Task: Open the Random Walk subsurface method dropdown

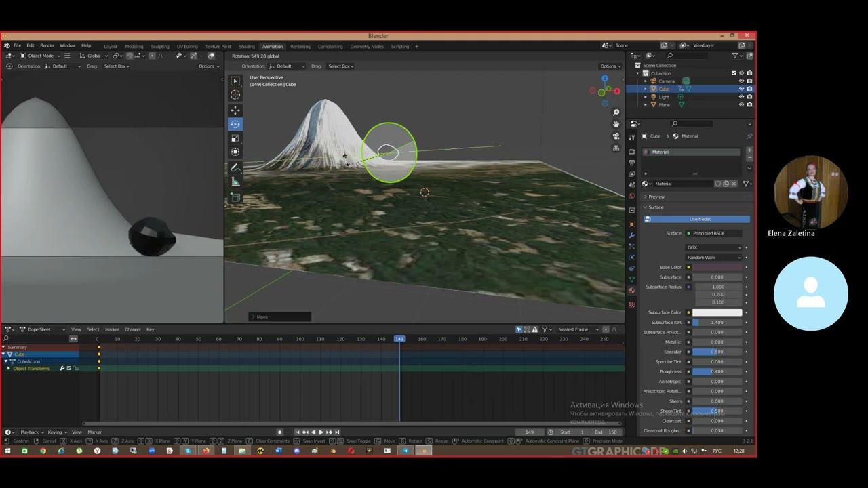Action: [713, 258]
